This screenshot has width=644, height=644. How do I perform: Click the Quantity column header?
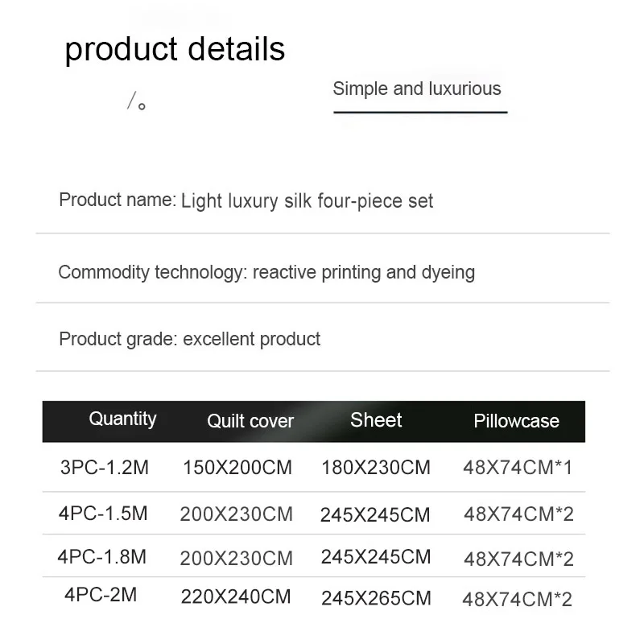[122, 419]
